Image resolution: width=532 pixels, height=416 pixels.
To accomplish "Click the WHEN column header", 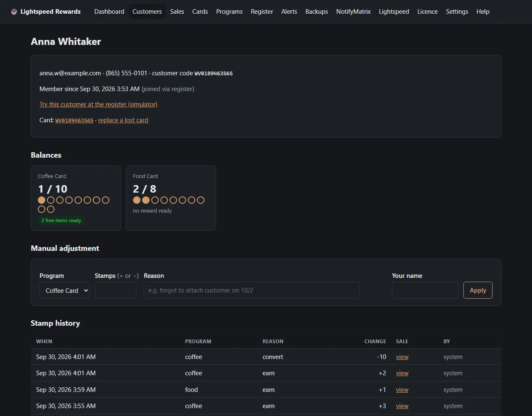I will click(x=44, y=342).
